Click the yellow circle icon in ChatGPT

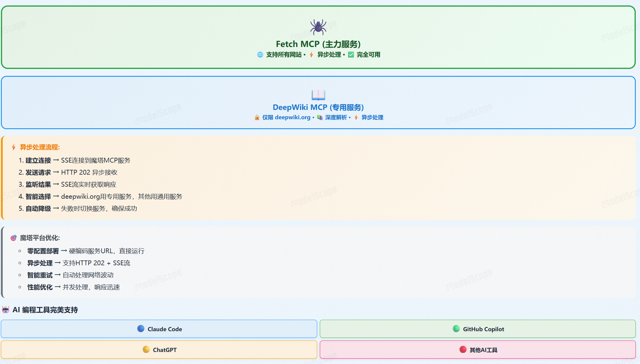pyautogui.click(x=146, y=349)
